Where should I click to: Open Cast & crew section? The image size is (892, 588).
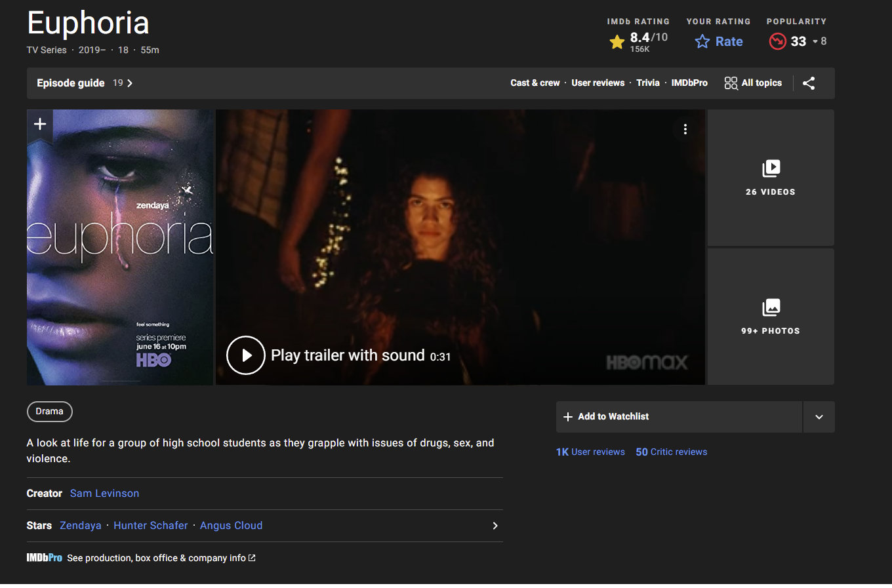(535, 83)
